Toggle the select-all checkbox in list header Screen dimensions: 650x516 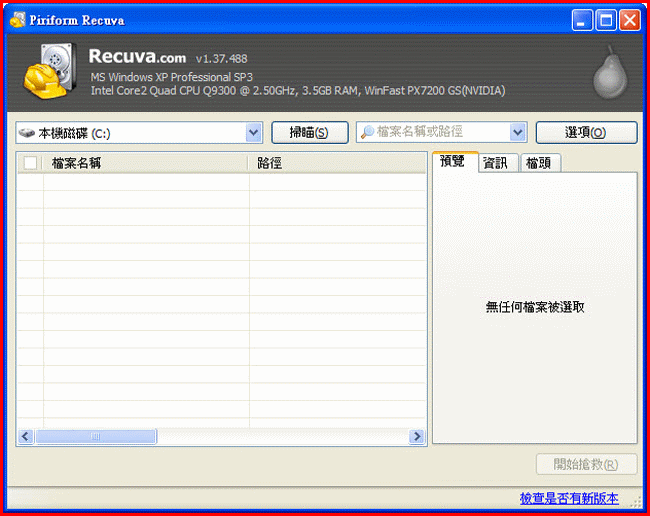point(30,163)
